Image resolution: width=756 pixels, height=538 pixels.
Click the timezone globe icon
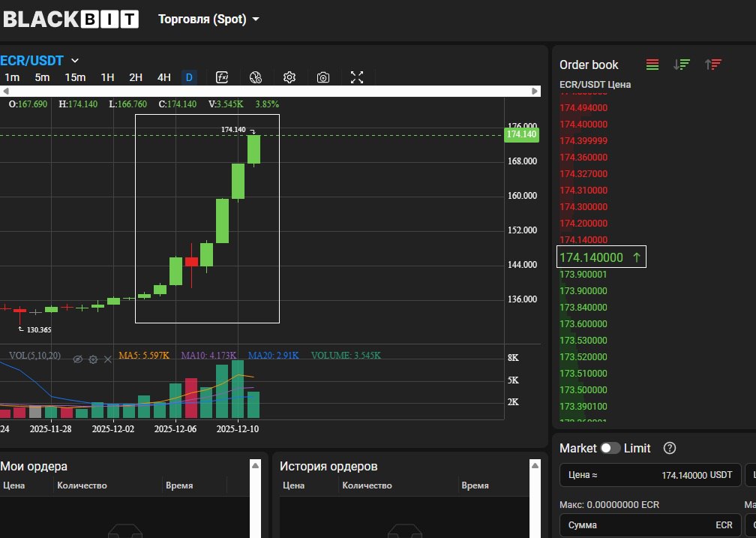(x=256, y=77)
